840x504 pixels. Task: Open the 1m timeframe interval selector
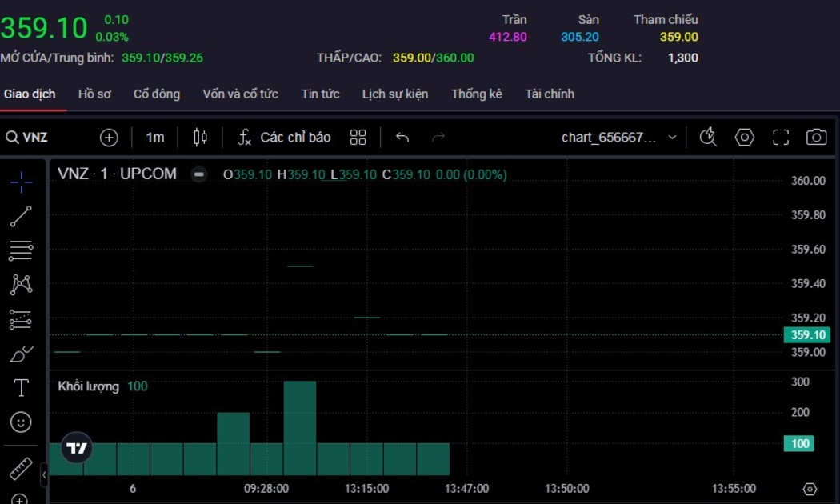(x=155, y=138)
